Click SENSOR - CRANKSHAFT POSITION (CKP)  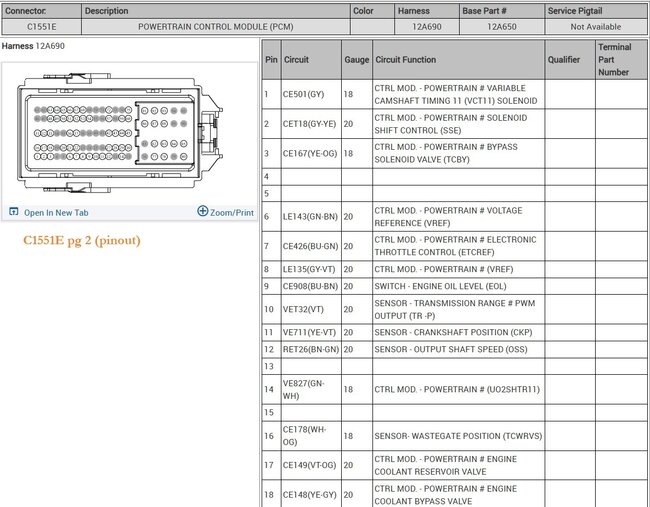pos(454,332)
